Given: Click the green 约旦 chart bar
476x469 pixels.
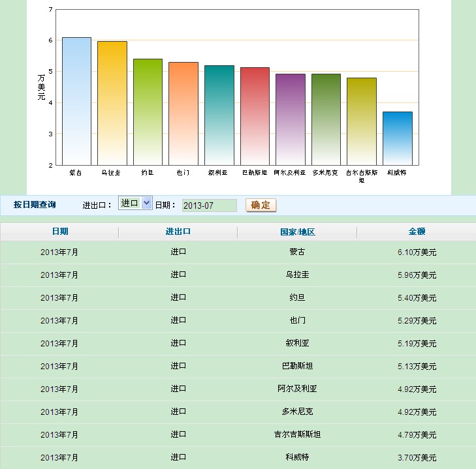Looking at the screenshot, I should click(x=148, y=112).
